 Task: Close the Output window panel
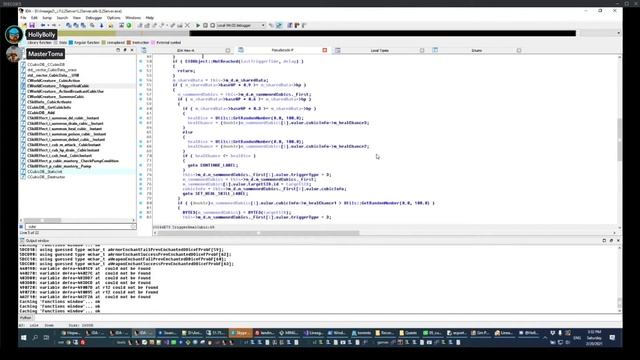[618, 241]
